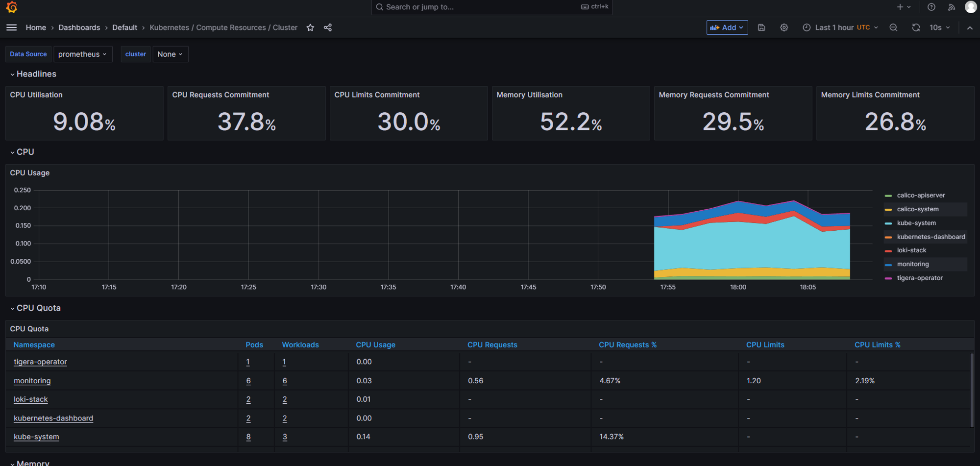Share the dashboard
This screenshot has height=466, width=980.
328,27
